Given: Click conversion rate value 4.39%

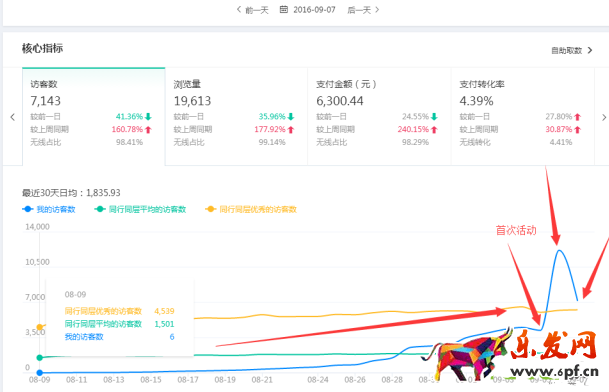Looking at the screenshot, I should 476,101.
